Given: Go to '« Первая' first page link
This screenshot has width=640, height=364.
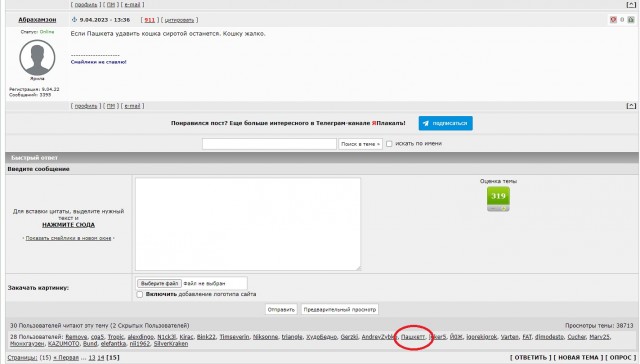Looking at the screenshot, I should point(66,358).
